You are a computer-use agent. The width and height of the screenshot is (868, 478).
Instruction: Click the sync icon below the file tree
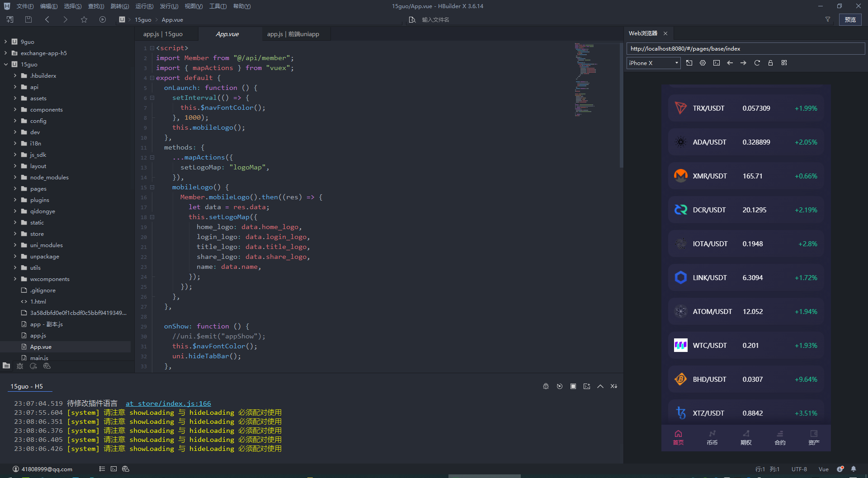click(x=33, y=366)
